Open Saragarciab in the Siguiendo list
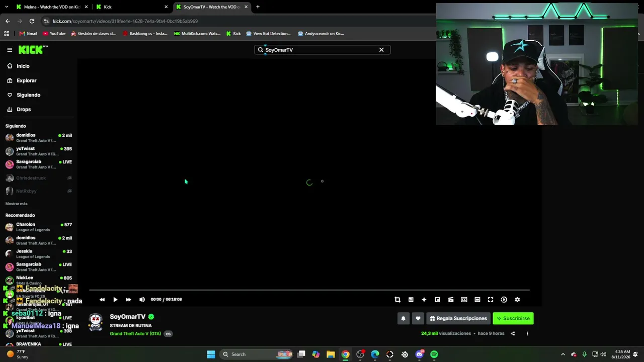 pyautogui.click(x=38, y=164)
